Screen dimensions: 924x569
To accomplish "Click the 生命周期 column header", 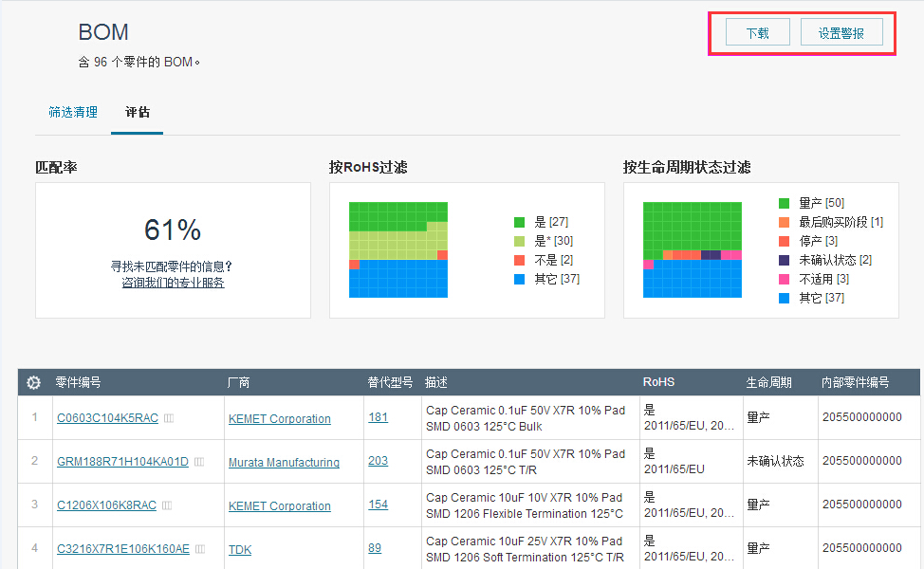I will coord(769,382).
